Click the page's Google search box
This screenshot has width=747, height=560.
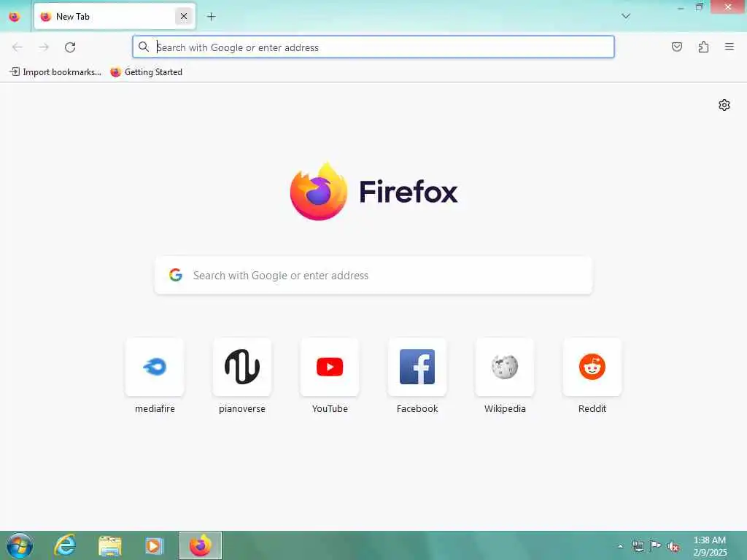(x=373, y=275)
